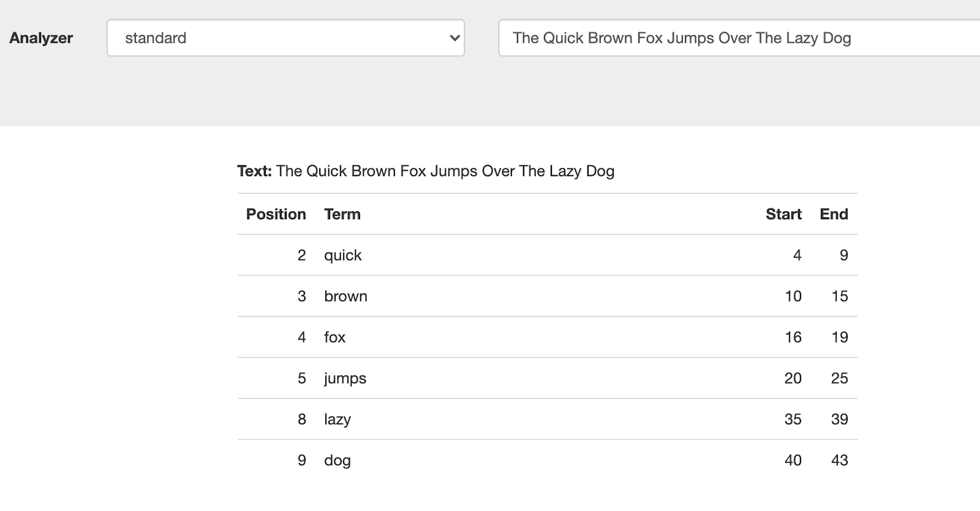Click position 5 in the jumps row

point(301,378)
